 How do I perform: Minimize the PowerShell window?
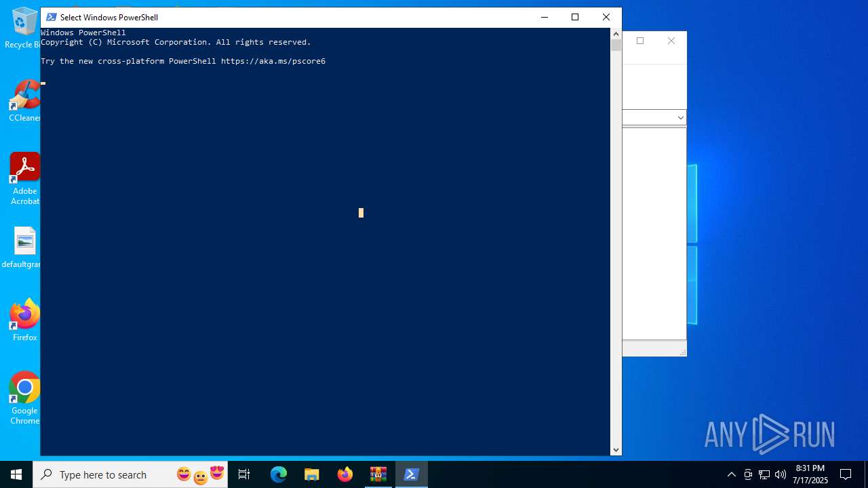544,17
